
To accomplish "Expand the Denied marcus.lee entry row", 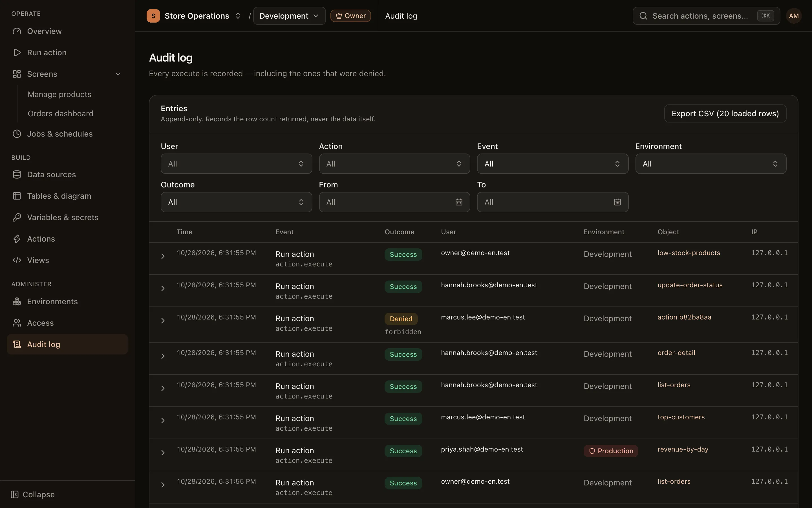I will click(163, 321).
